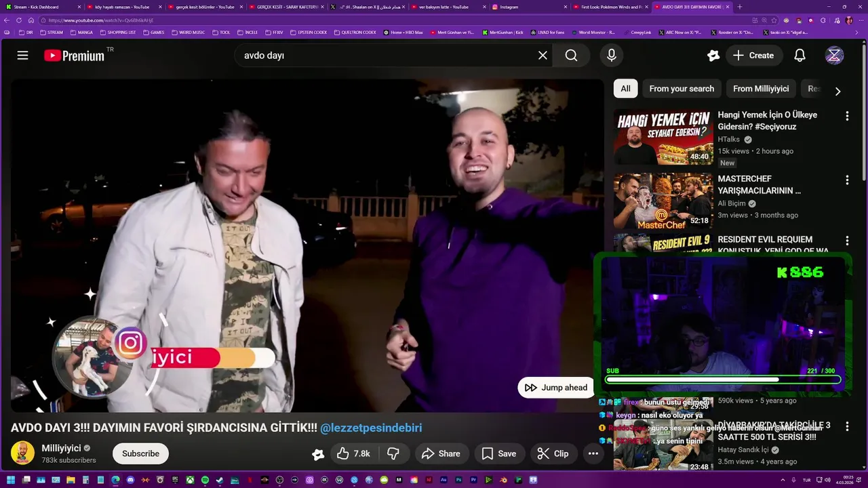The width and height of the screenshot is (868, 488).
Task: Switch to First Look: Pokémon Winds tab
Action: (x=610, y=7)
